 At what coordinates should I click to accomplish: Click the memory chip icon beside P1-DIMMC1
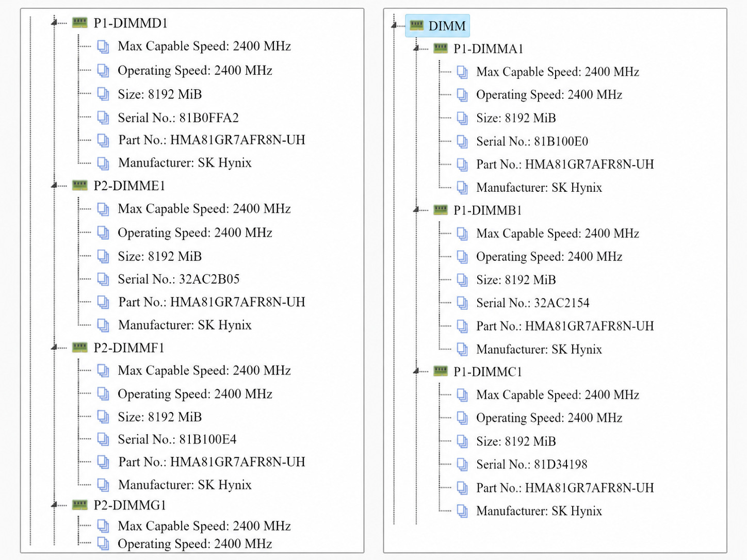tap(441, 371)
